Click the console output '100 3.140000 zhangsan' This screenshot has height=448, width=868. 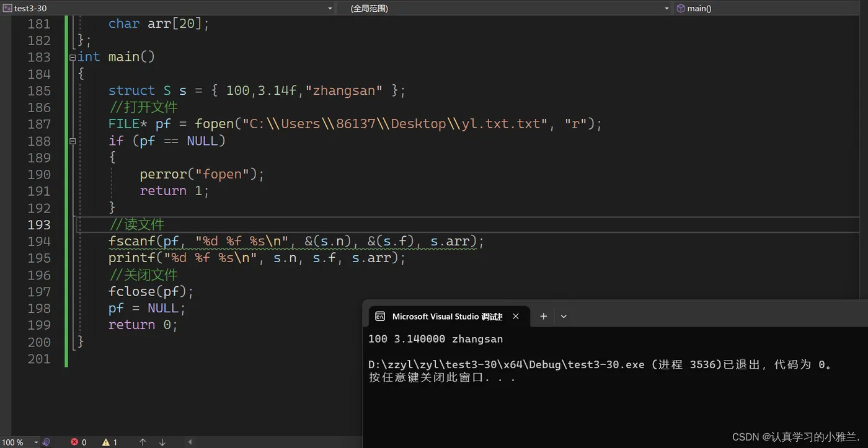pyautogui.click(x=435, y=339)
